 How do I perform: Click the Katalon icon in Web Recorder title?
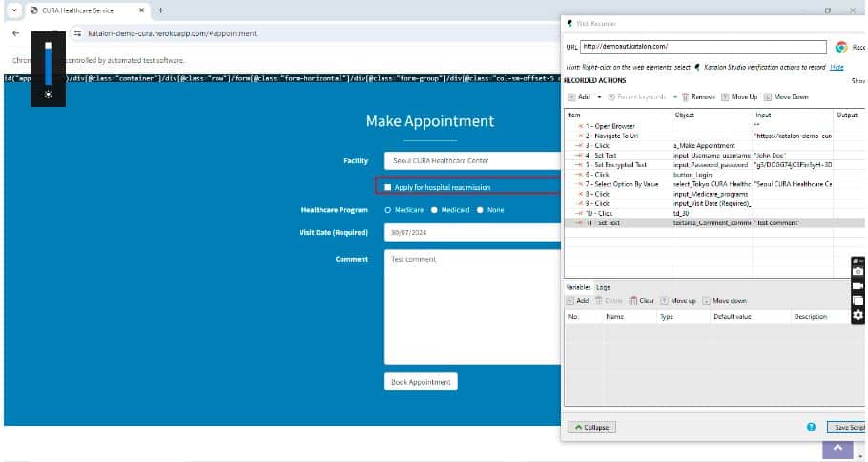click(569, 23)
